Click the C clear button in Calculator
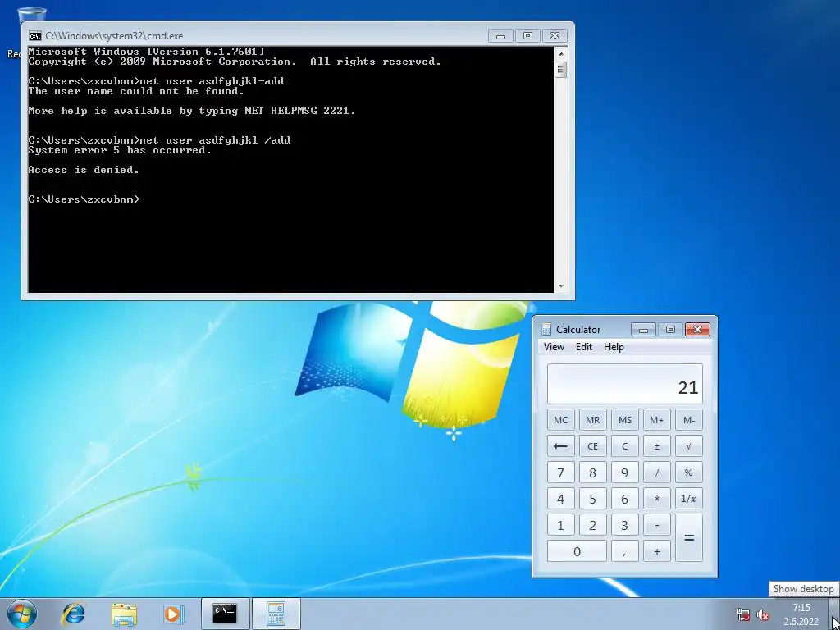This screenshot has width=840, height=630. pos(624,446)
